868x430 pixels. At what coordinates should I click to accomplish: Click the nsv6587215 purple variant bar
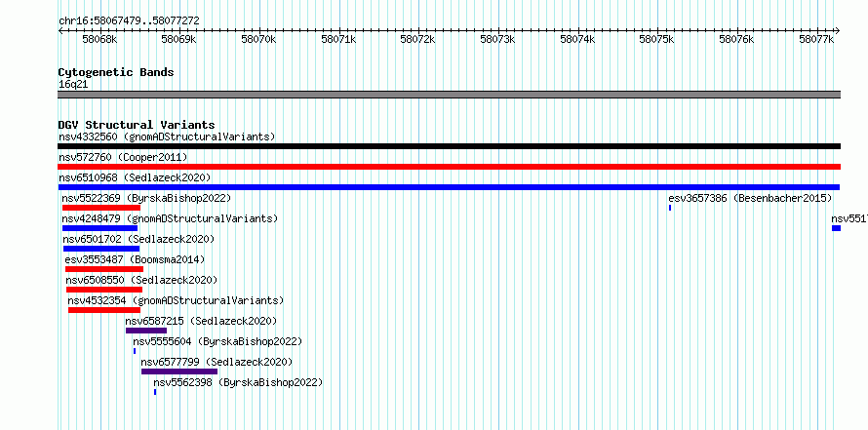point(146,331)
